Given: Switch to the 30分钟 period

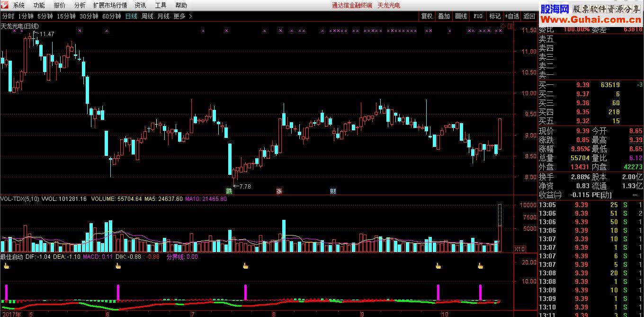Looking at the screenshot, I should tap(89, 16).
